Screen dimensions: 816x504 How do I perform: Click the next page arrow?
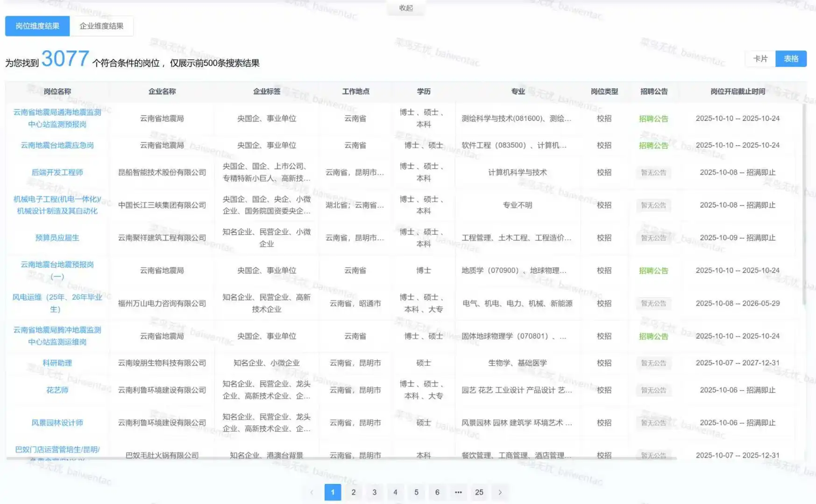click(x=500, y=492)
